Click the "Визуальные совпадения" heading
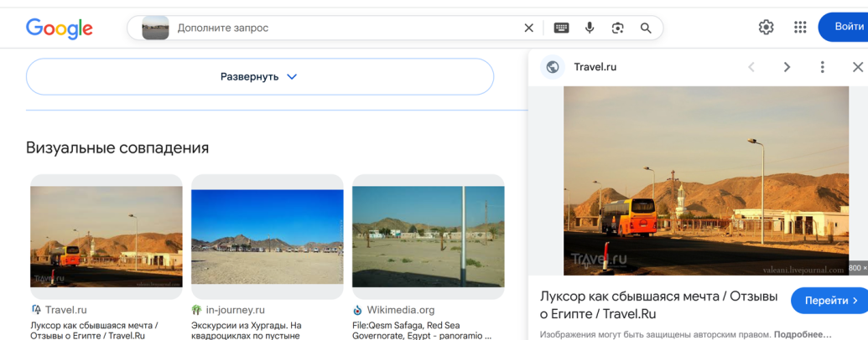Screen dimensions: 868x340 (x=117, y=148)
